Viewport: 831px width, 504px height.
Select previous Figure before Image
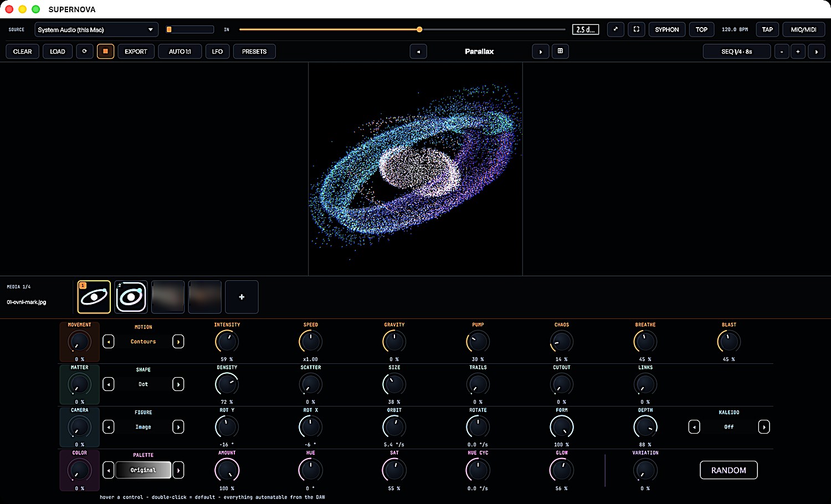coord(109,427)
